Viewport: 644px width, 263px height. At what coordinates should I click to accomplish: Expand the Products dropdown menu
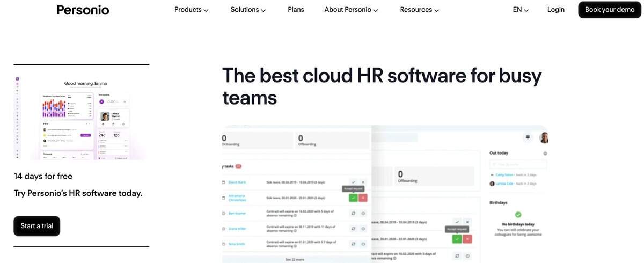[191, 10]
